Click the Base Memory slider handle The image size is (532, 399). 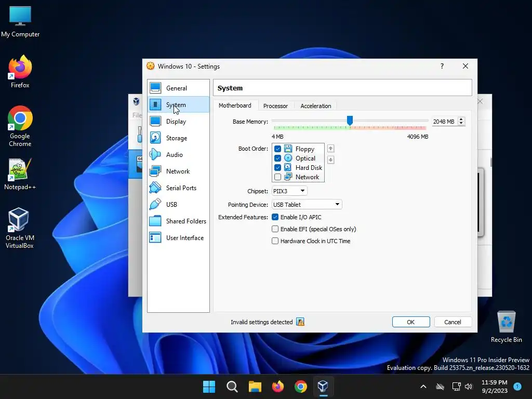[x=350, y=121]
